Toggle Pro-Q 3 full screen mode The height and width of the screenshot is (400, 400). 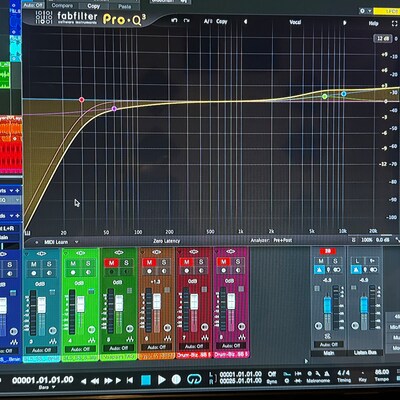(x=394, y=23)
